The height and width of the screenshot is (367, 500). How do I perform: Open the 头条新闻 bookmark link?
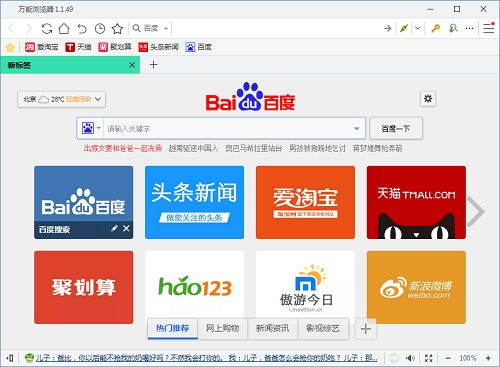pyautogui.click(x=159, y=47)
